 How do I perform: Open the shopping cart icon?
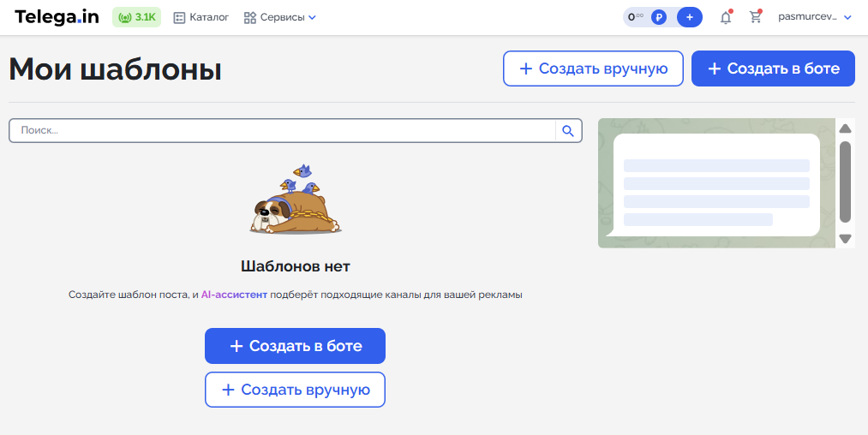tap(755, 17)
